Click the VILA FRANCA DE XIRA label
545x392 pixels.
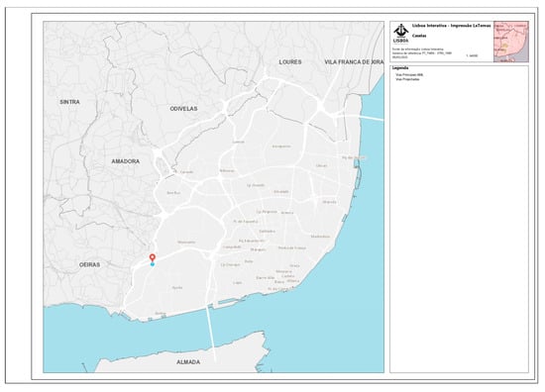[x=354, y=62]
